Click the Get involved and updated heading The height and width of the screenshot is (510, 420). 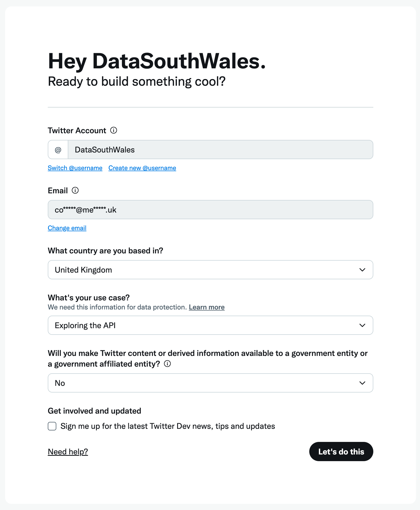[94, 411]
